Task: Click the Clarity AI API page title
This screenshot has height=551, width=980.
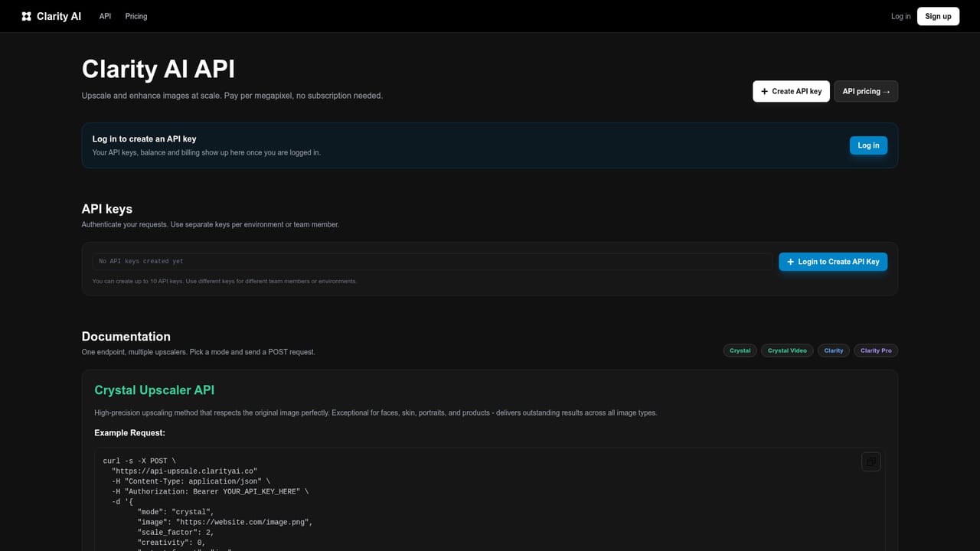Action: (x=158, y=69)
